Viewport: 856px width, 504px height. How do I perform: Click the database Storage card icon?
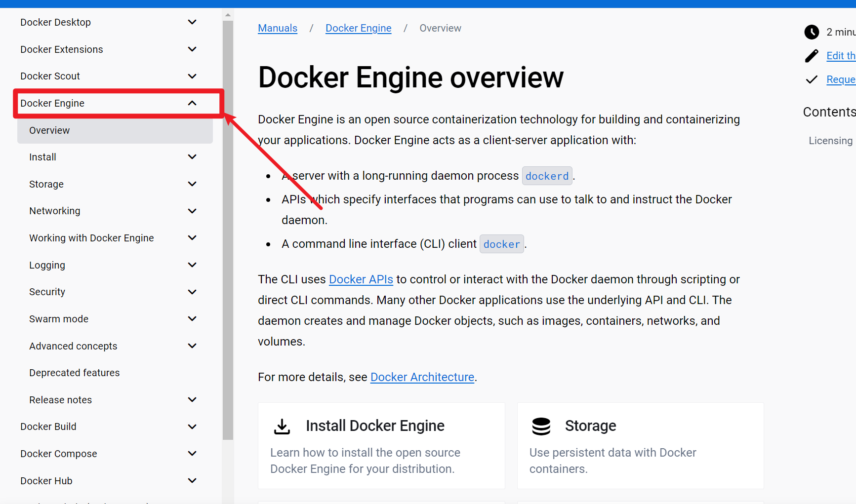pyautogui.click(x=541, y=426)
